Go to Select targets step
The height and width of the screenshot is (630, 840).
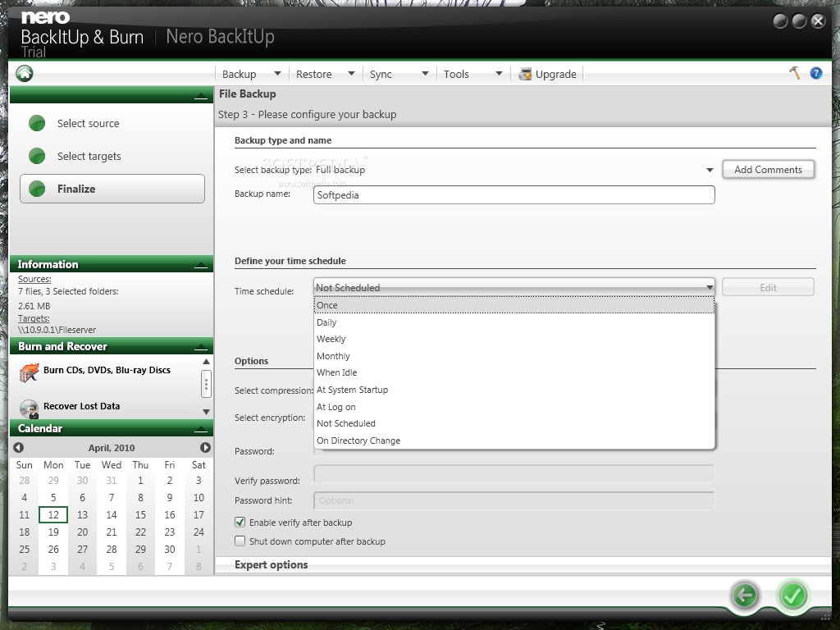click(x=89, y=156)
